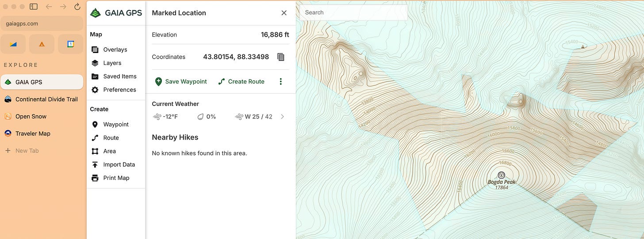Screen dimensions: 644x239
Task: Click the map Search field
Action: pos(353,12)
